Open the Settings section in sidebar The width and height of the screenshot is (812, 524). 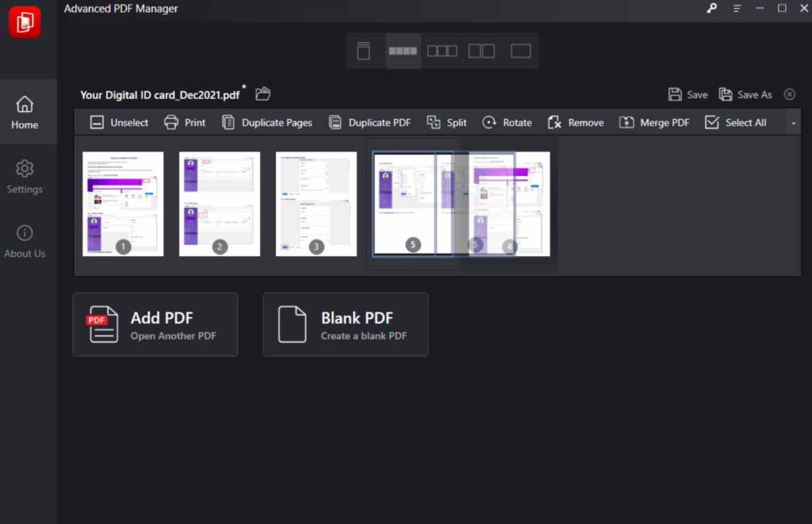coord(25,177)
